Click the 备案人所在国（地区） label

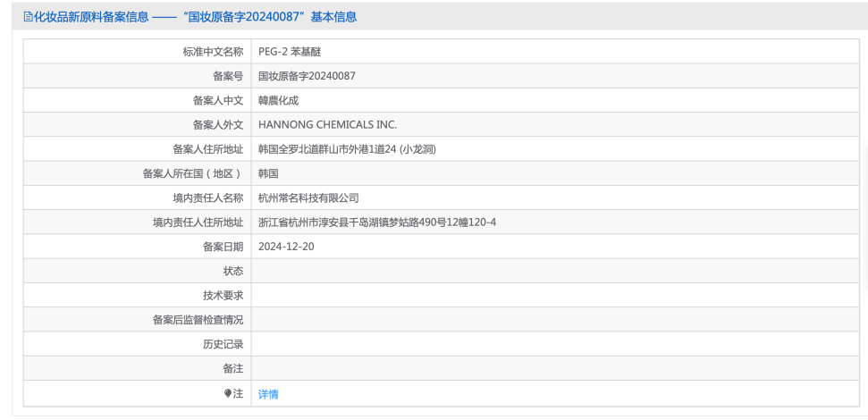[x=193, y=173]
